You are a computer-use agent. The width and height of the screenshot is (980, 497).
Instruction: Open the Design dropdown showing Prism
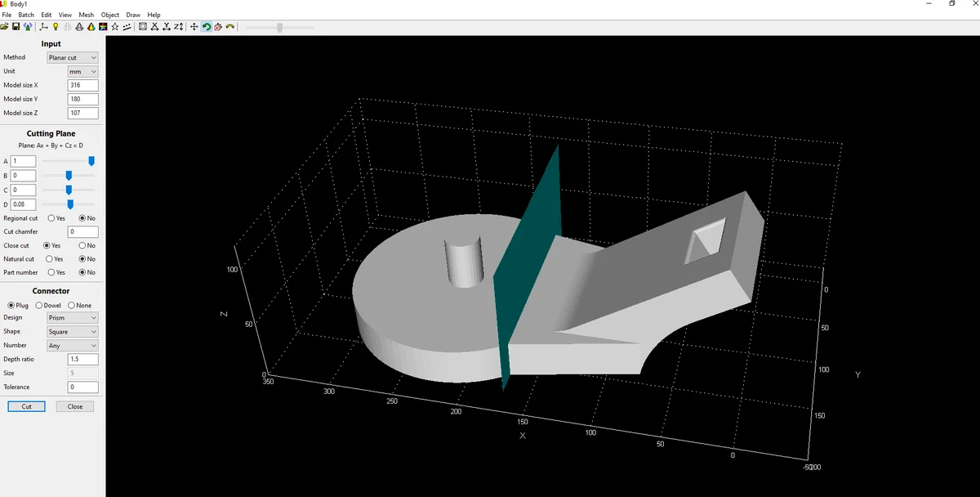tap(72, 317)
